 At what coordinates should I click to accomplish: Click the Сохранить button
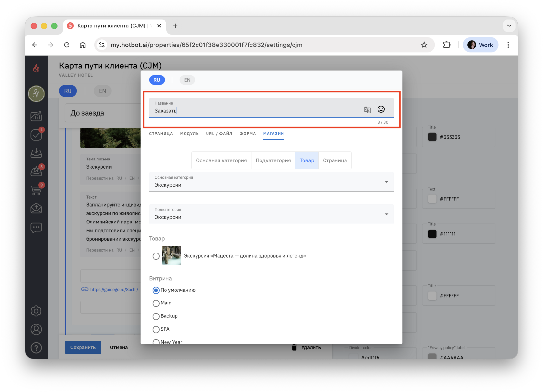click(x=83, y=347)
